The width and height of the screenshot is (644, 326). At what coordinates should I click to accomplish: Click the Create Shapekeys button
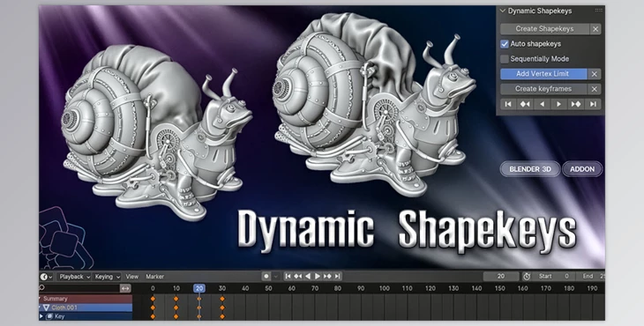pos(544,29)
